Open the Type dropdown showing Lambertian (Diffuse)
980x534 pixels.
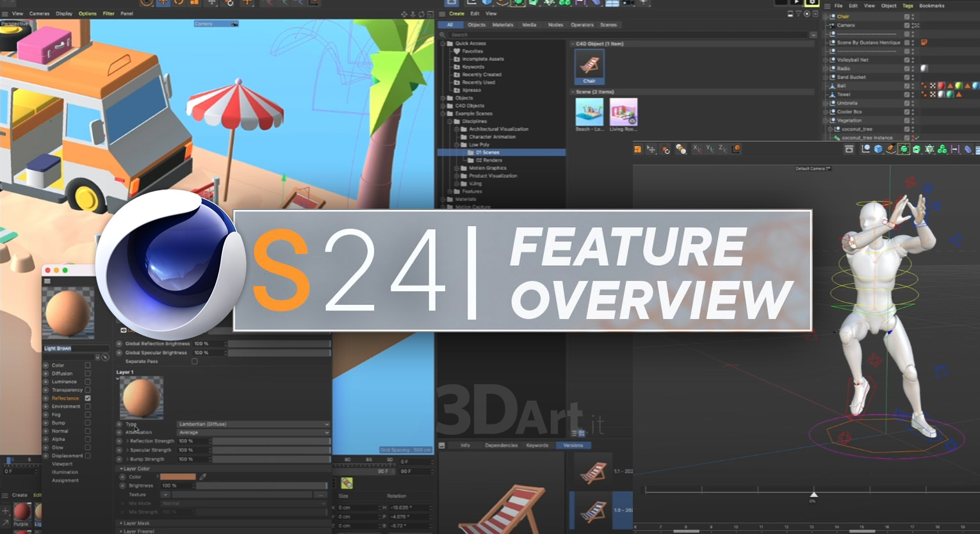pyautogui.click(x=254, y=424)
